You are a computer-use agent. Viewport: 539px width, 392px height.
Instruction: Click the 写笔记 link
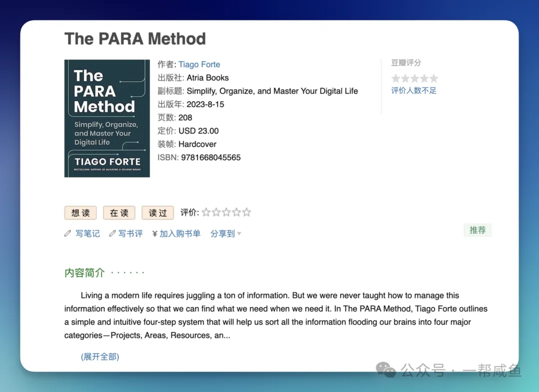click(x=87, y=233)
